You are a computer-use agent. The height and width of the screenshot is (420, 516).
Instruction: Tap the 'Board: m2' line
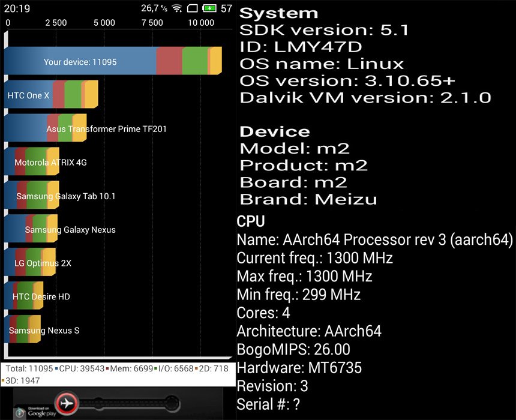pyautogui.click(x=293, y=182)
